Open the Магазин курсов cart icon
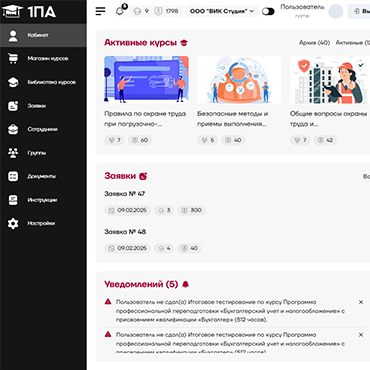This screenshot has height=370, width=370. pyautogui.click(x=13, y=59)
